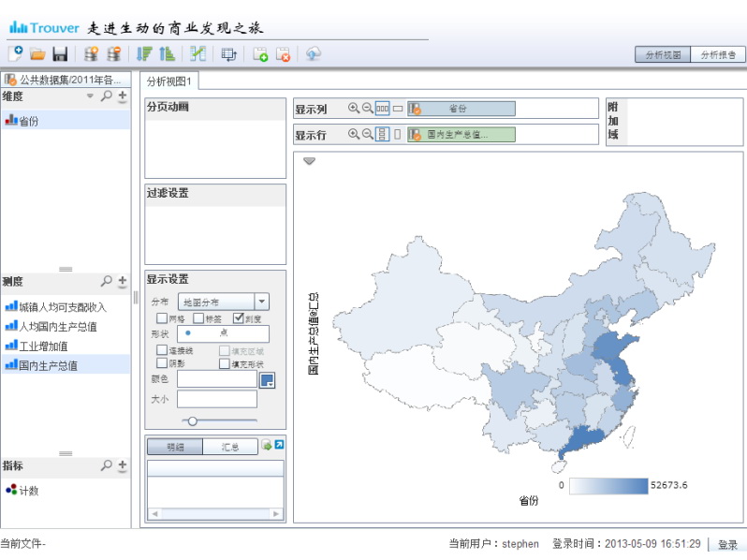Zoom in on the 显示列 row
Screen dimensions: 747x560
354,109
